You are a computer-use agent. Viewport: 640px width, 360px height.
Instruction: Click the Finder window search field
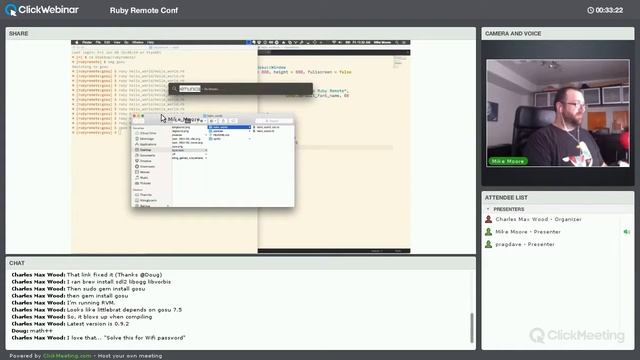274,121
